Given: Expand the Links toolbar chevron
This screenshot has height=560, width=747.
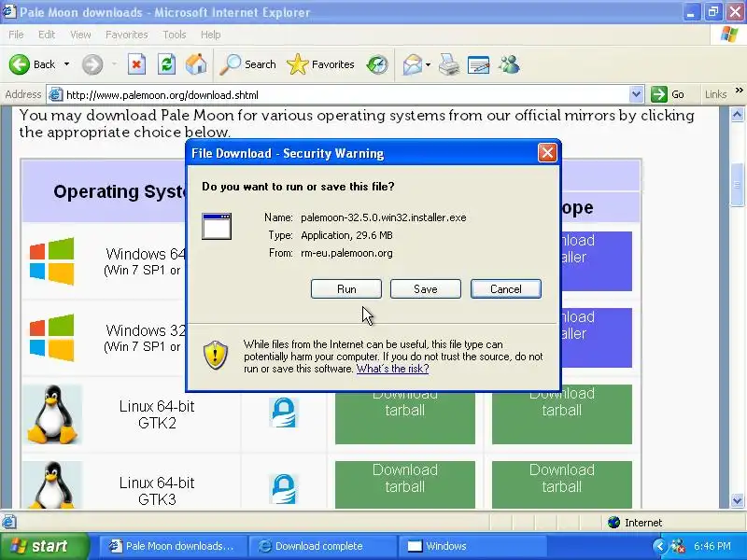Looking at the screenshot, I should (x=739, y=90).
